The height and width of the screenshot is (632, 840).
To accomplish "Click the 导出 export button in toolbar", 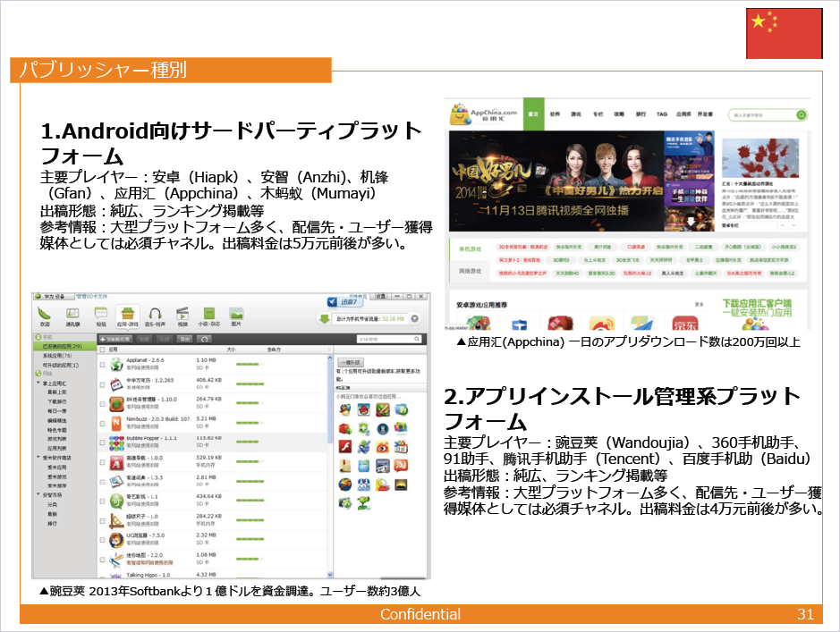I will click(x=185, y=339).
